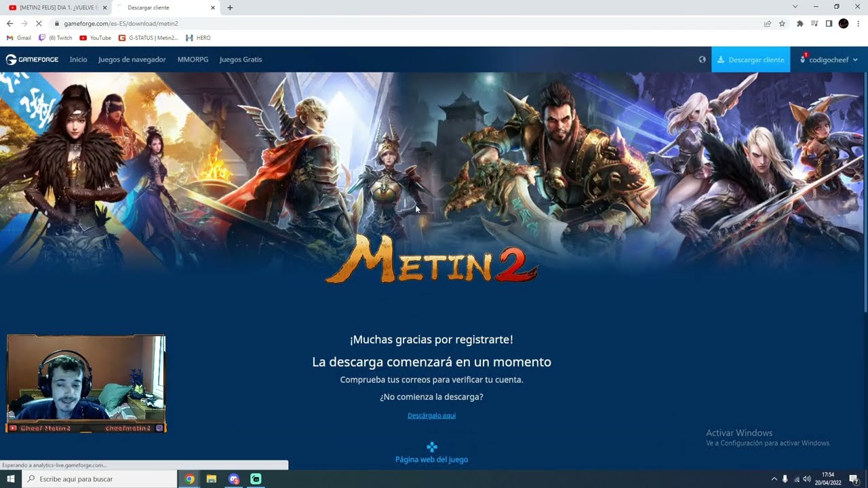The height and width of the screenshot is (488, 868).
Task: Toggle the browser side panel icon
Action: [x=829, y=23]
